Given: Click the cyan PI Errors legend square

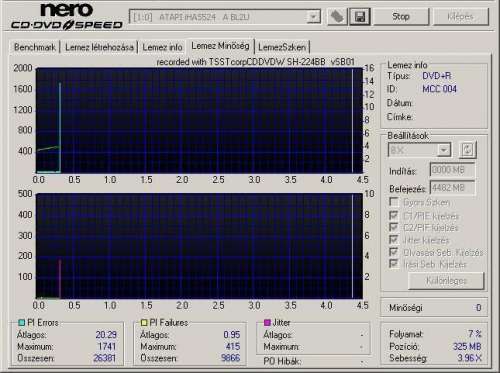Looking at the screenshot, I should [x=21, y=322].
